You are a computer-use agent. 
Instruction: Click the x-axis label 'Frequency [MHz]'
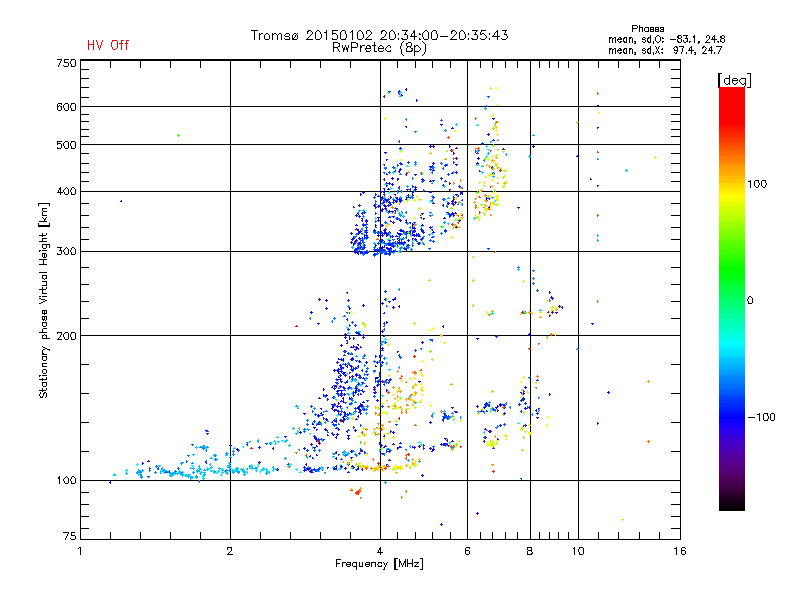click(379, 564)
